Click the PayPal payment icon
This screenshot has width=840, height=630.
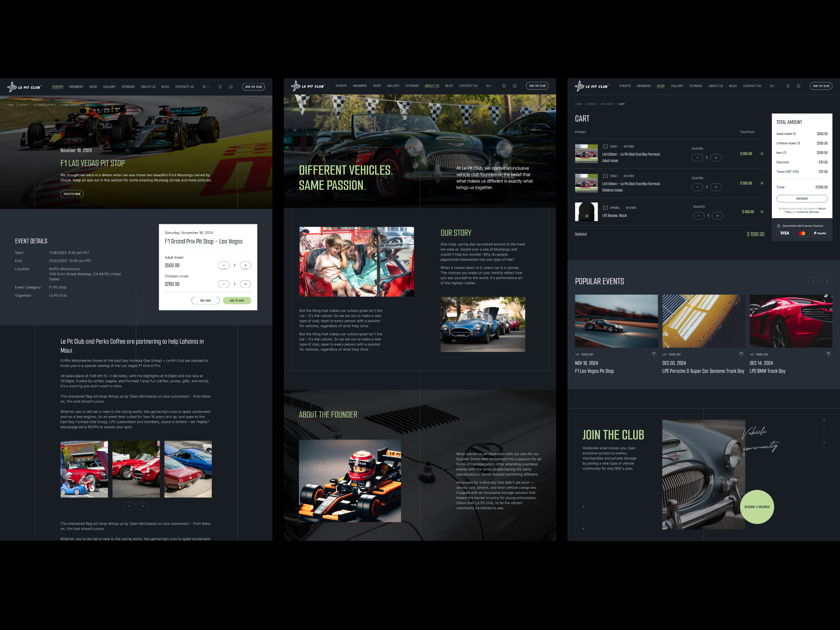tap(820, 233)
